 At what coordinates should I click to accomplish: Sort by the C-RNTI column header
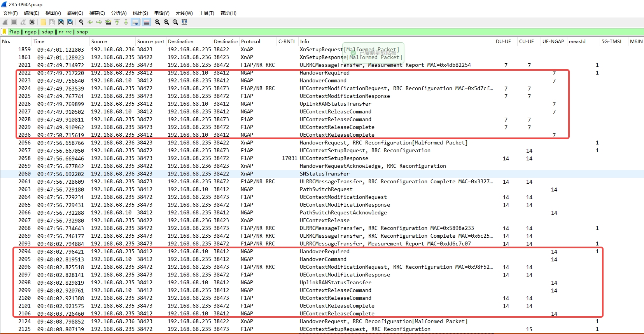287,42
